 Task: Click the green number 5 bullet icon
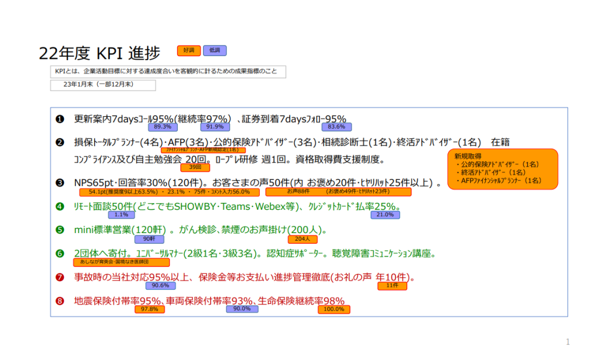click(60, 230)
